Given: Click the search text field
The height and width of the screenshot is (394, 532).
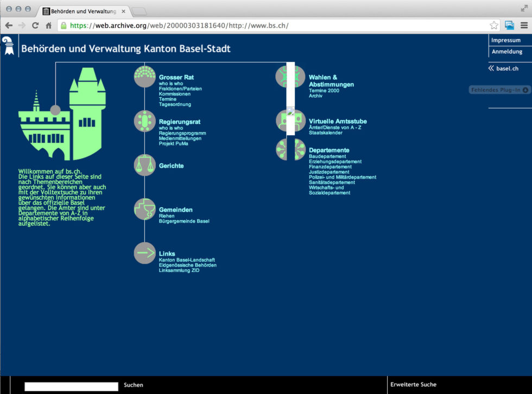Looking at the screenshot, I should click(71, 386).
